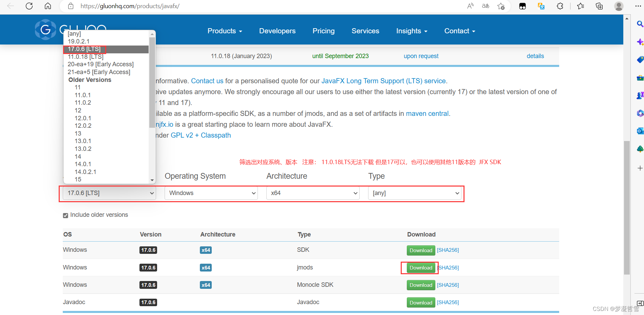
Task: Add page to favorites star icon
Action: [501, 6]
